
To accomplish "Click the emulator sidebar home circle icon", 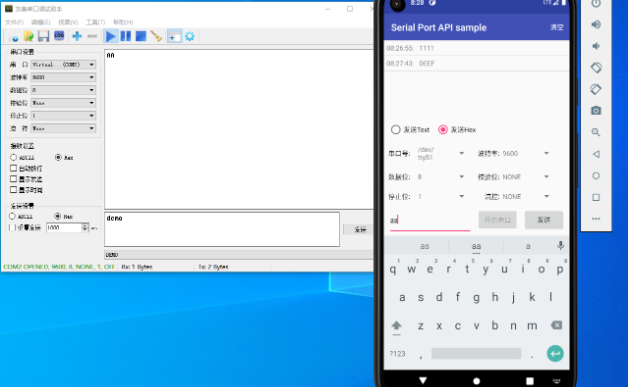I will [596, 176].
